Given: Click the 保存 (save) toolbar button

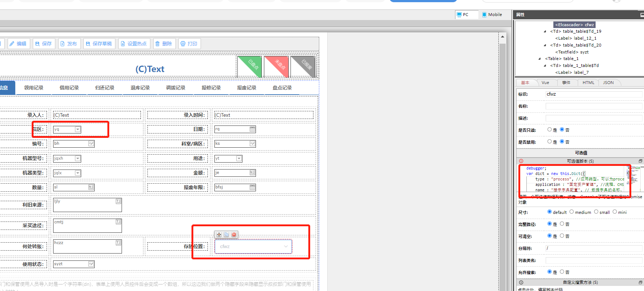Looking at the screenshot, I should pyautogui.click(x=43, y=44).
